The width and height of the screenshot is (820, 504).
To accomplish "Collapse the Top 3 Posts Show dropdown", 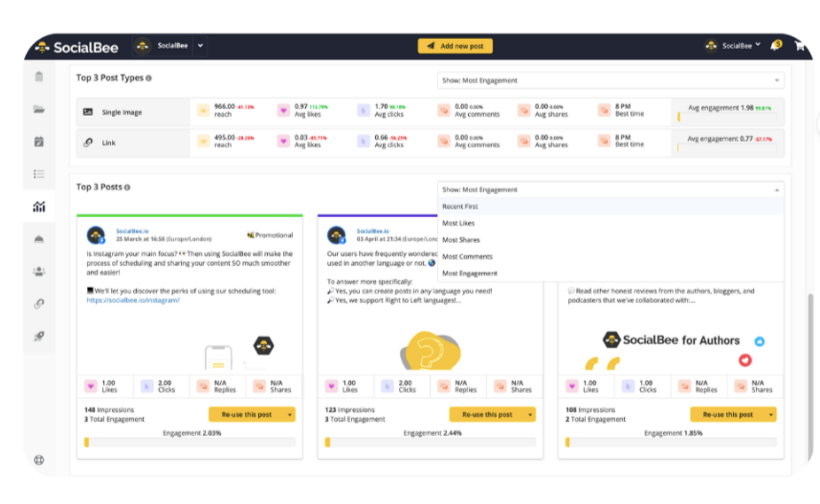I will 610,189.
